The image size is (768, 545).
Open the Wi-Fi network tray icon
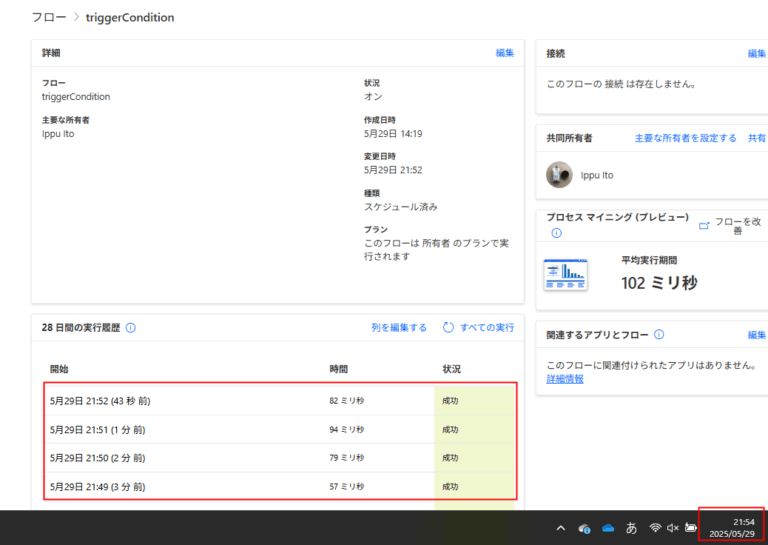click(x=655, y=527)
